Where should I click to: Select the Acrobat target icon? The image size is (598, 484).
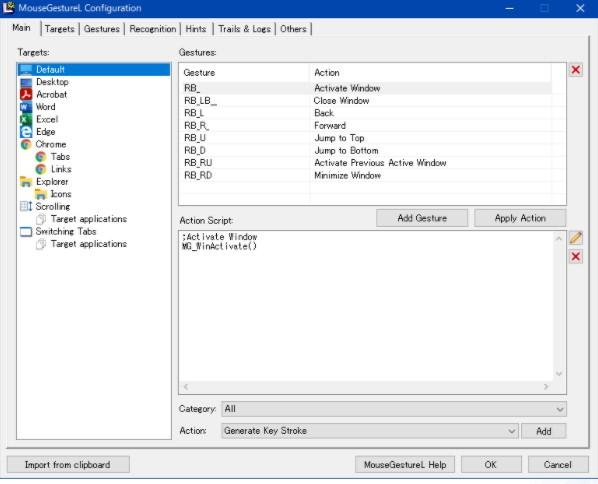(26, 94)
